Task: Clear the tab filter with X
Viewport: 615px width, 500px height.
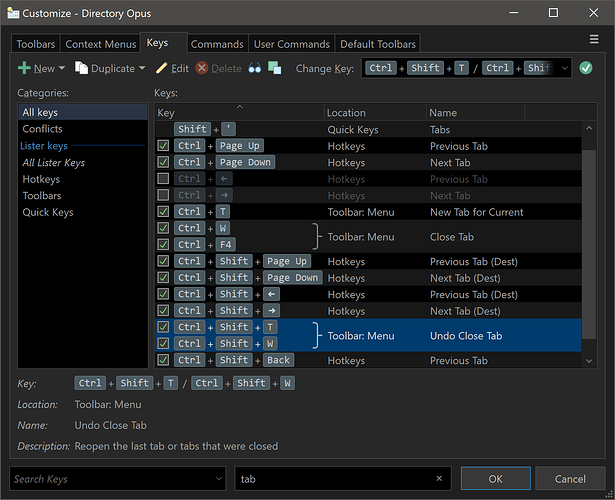Action: pos(439,478)
